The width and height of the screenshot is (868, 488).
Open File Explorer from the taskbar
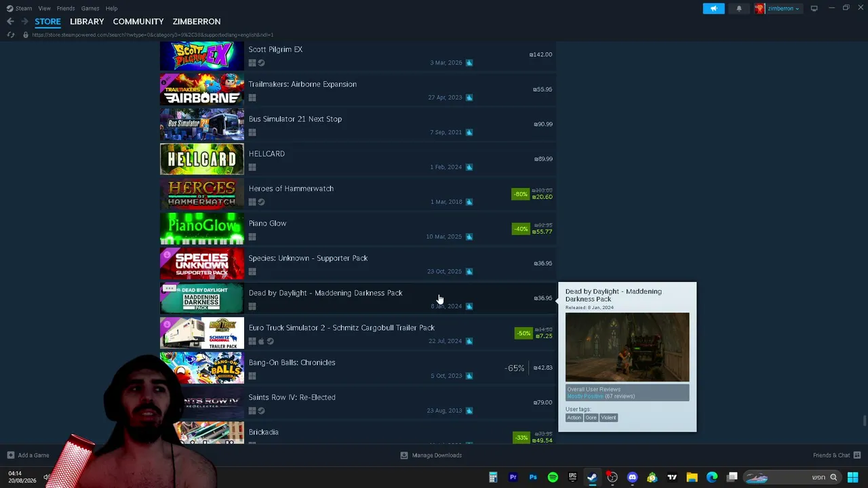(692, 477)
